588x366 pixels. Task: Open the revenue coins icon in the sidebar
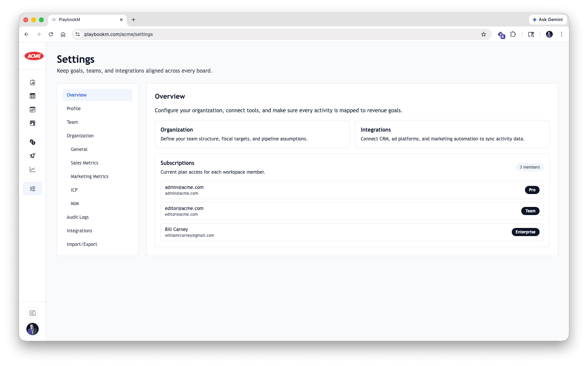[32, 142]
